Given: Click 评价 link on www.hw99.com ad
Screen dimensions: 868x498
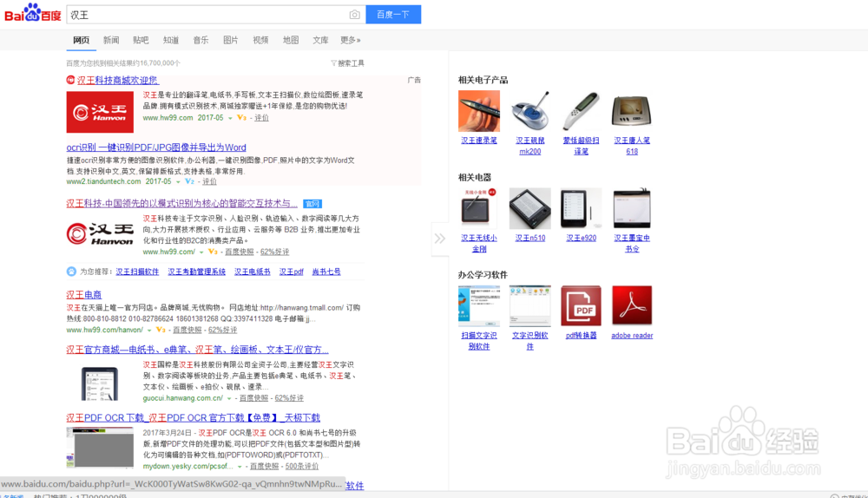Looking at the screenshot, I should point(261,118).
